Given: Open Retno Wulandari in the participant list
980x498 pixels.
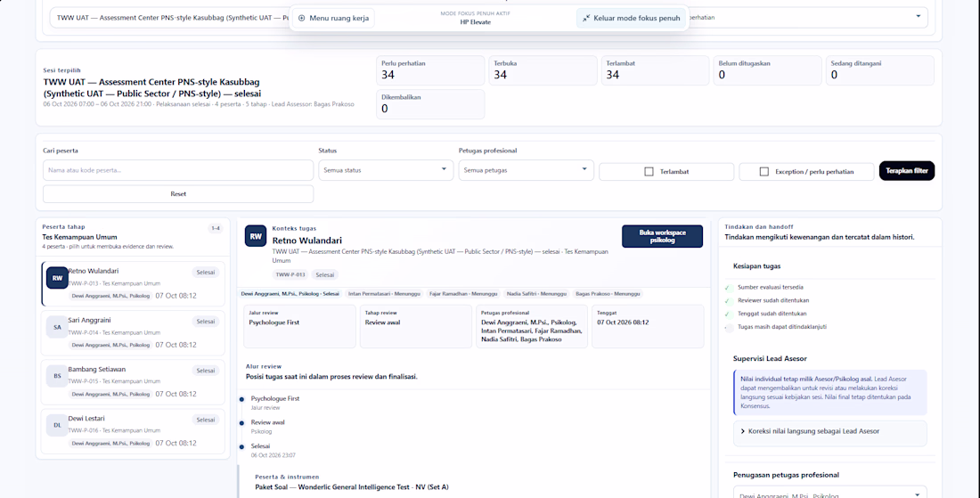Looking at the screenshot, I should [133, 283].
